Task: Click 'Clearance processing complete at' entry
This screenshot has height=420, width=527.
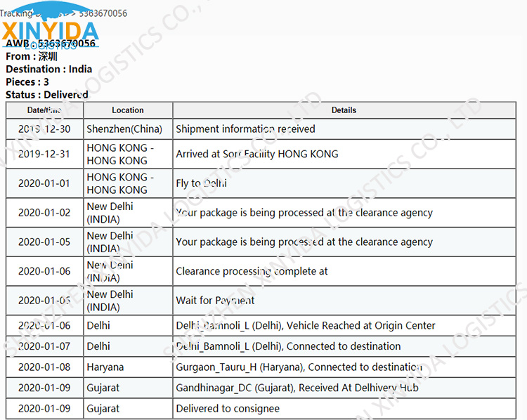Action: pos(252,271)
